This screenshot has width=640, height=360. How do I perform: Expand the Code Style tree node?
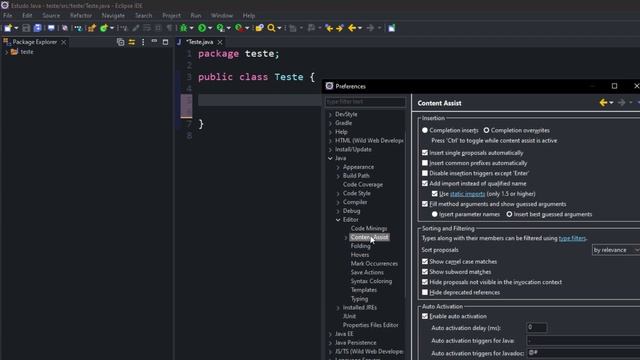tap(338, 193)
